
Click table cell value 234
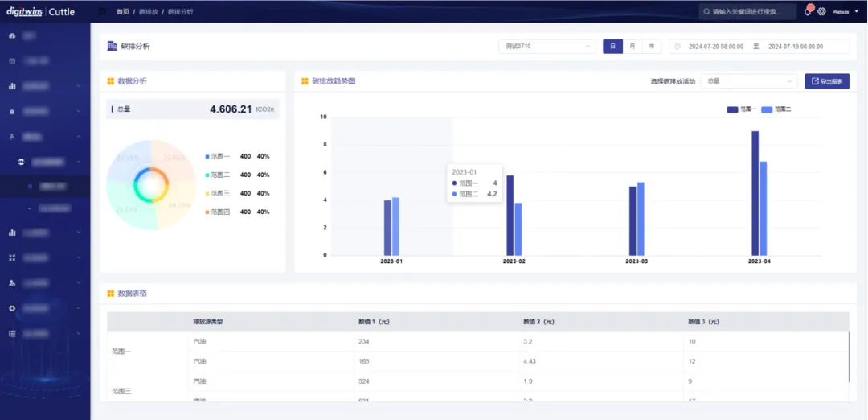(364, 341)
